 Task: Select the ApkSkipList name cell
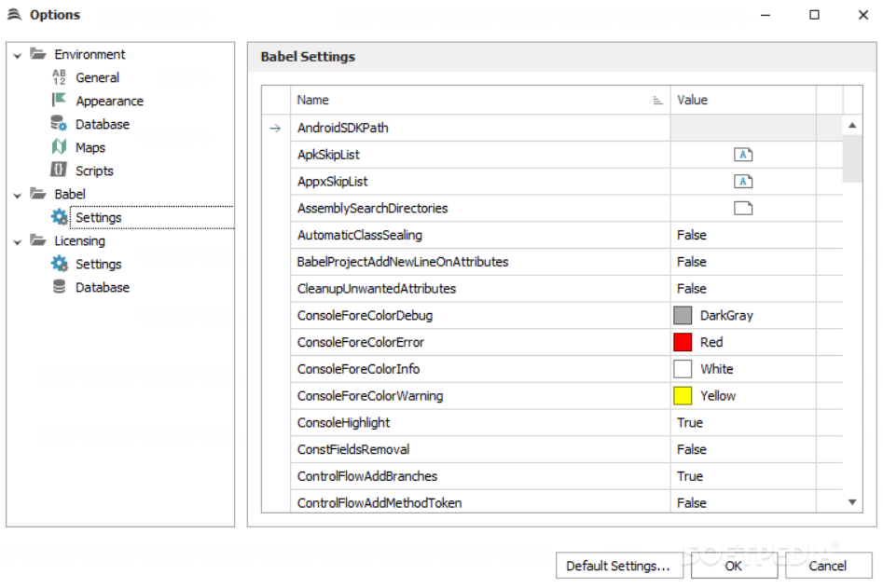coord(480,155)
